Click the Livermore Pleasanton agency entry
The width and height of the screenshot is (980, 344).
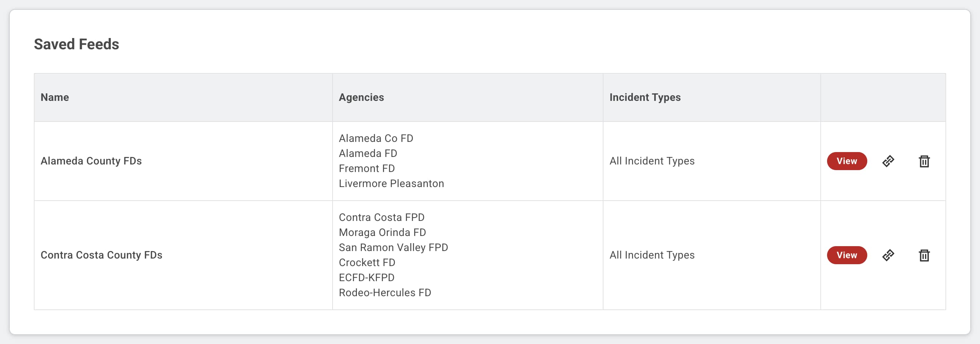[x=391, y=184]
